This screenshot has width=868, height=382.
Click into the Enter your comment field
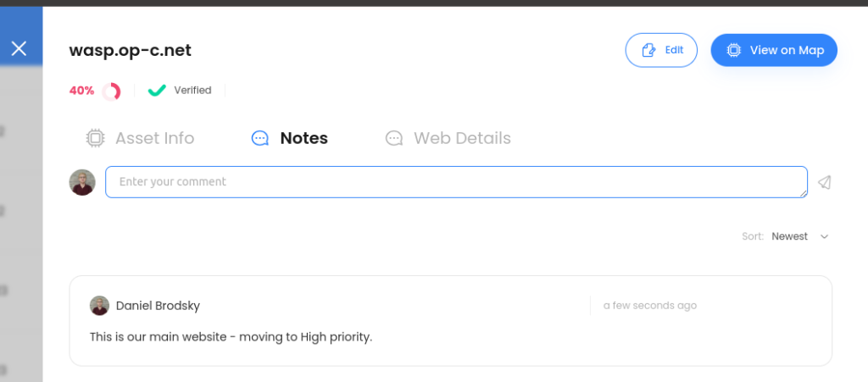(456, 182)
